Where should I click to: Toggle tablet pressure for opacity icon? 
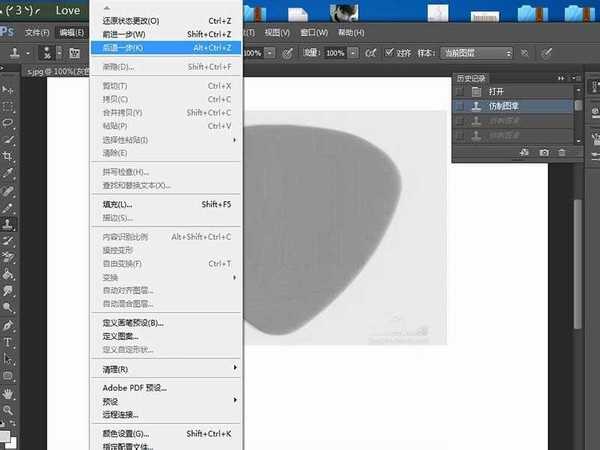tap(287, 53)
